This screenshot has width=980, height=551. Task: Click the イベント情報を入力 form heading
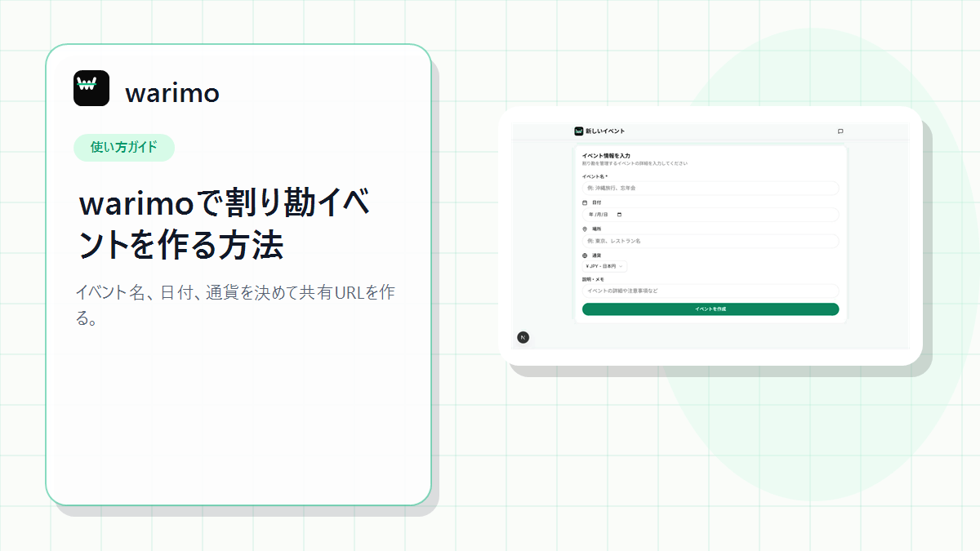point(606,155)
